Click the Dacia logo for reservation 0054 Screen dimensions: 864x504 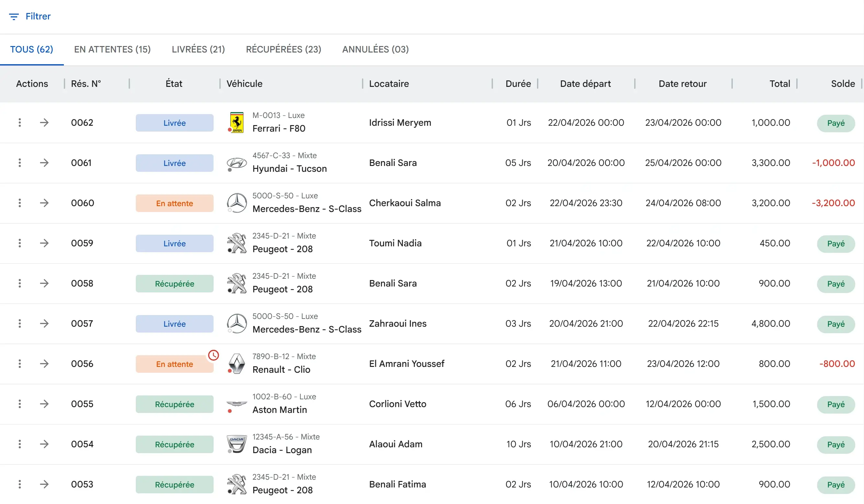[237, 444]
